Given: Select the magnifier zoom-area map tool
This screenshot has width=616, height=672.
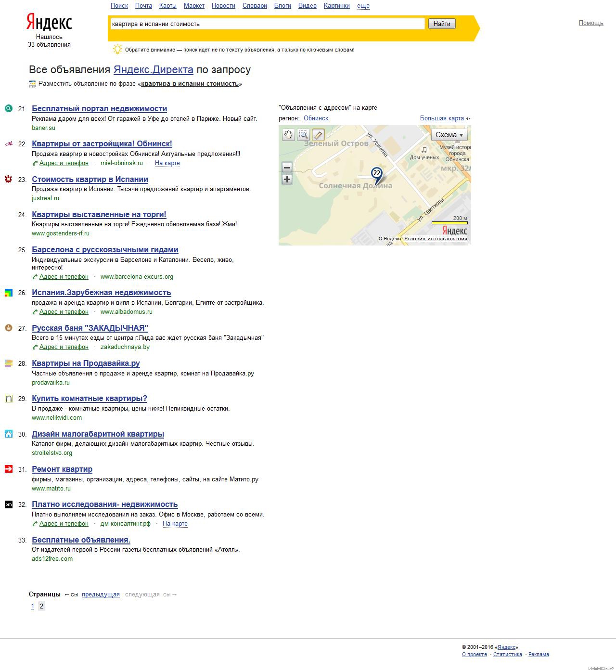Looking at the screenshot, I should (303, 135).
